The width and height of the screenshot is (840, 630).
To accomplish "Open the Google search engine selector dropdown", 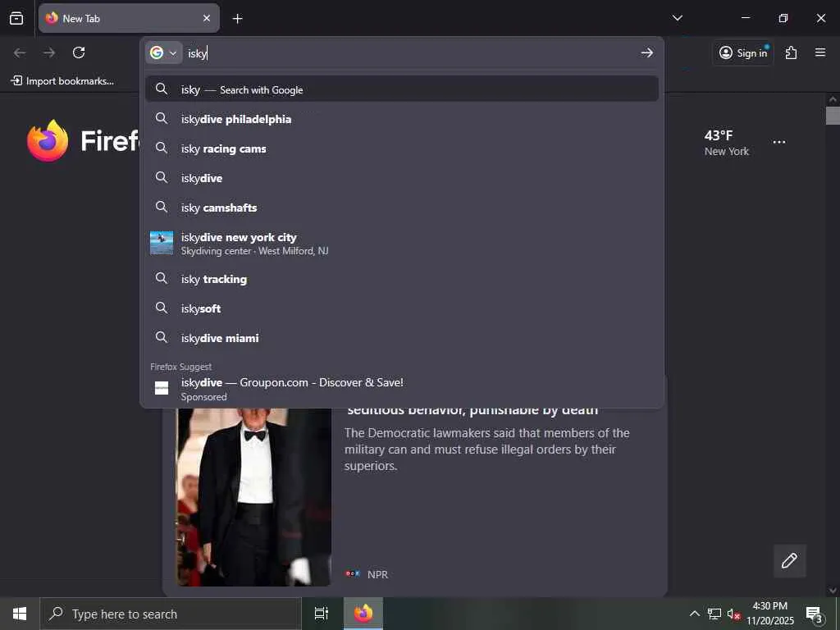I will [x=163, y=53].
